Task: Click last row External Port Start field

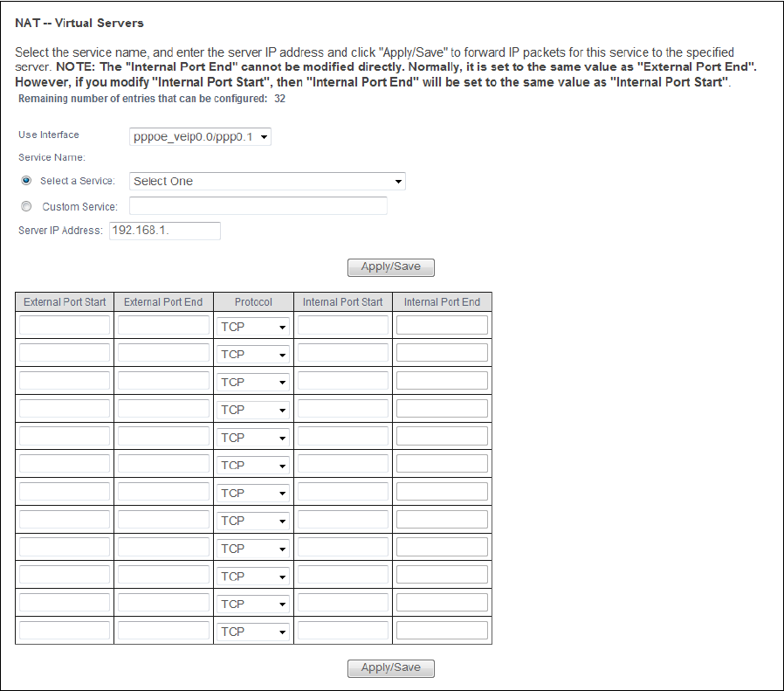Action: point(65,630)
